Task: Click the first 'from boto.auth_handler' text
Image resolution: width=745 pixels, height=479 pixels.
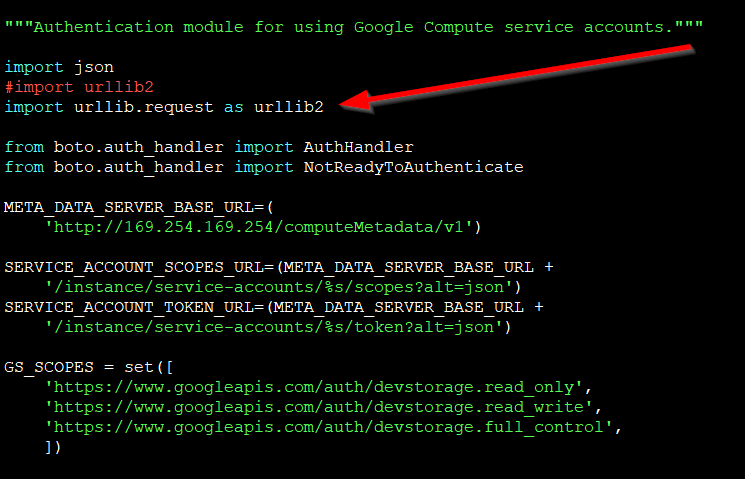Action: pyautogui.click(x=114, y=147)
